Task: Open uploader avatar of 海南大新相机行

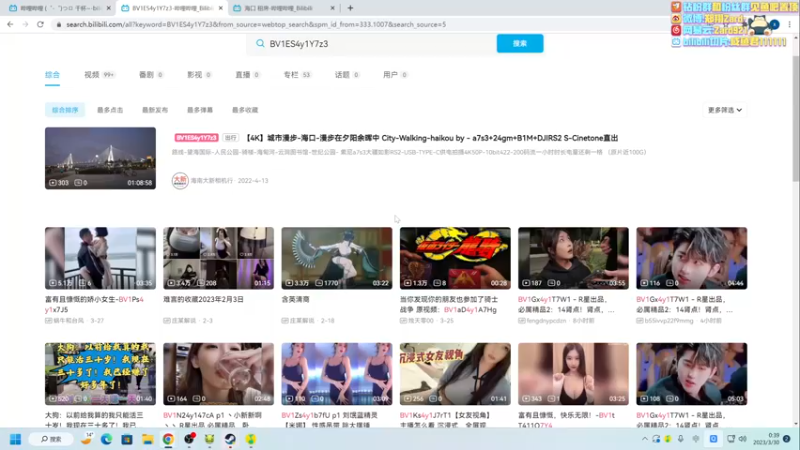Action: click(x=180, y=181)
